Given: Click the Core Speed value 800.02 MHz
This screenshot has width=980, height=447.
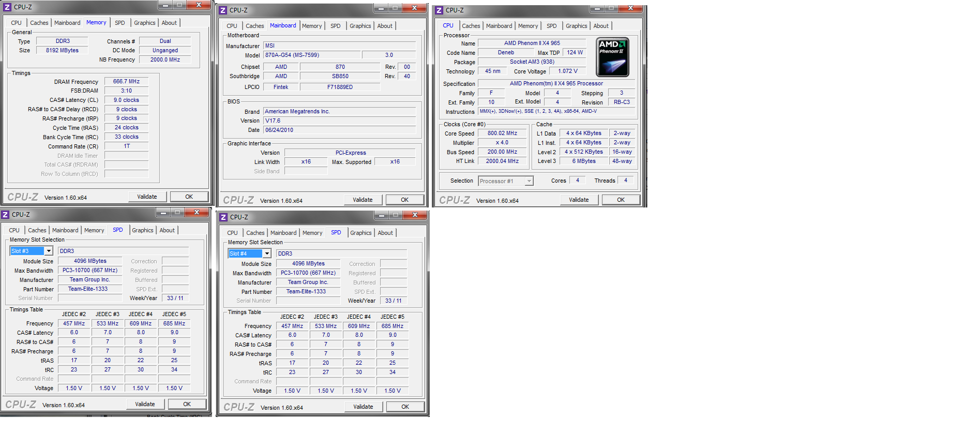Looking at the screenshot, I should click(503, 133).
